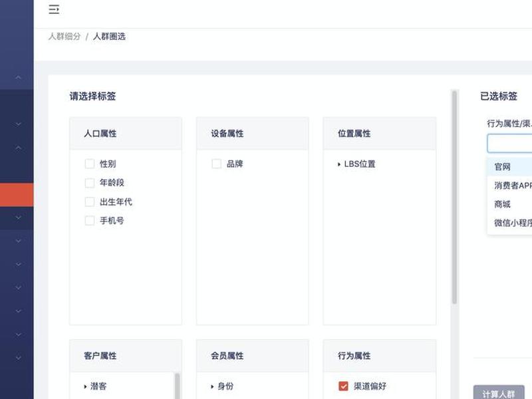Select the 微信小程序 dropdown option
The width and height of the screenshot is (532, 399).
[509, 223]
